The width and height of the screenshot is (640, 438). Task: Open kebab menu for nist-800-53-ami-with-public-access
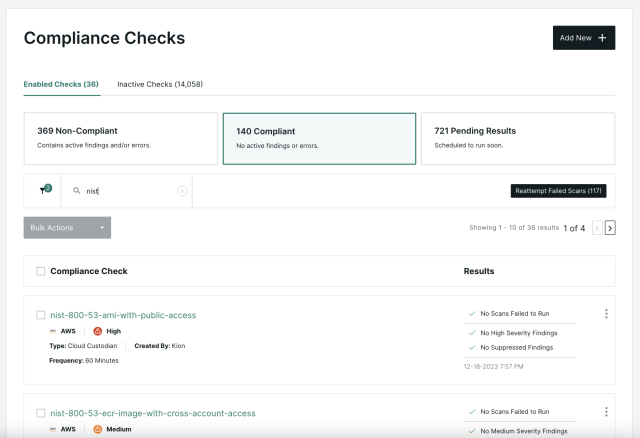click(x=606, y=314)
